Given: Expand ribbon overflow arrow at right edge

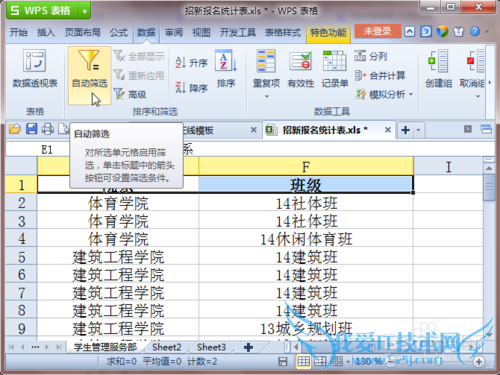Looking at the screenshot, I should (x=490, y=82).
